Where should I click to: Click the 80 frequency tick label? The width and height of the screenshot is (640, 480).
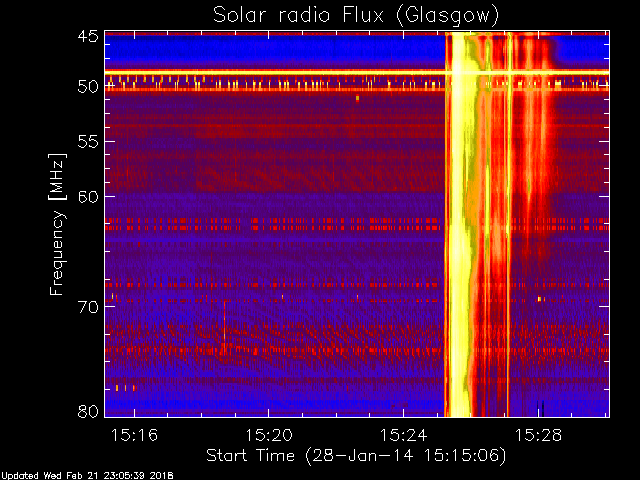click(88, 411)
